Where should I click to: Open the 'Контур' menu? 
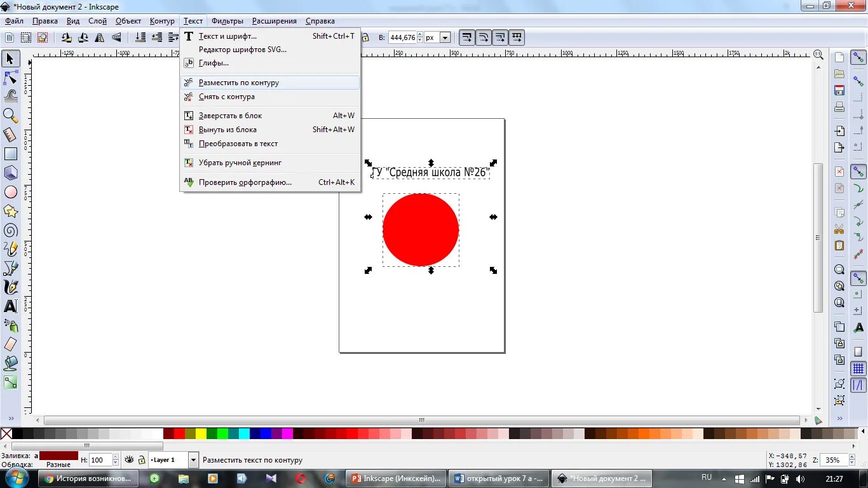pos(162,21)
